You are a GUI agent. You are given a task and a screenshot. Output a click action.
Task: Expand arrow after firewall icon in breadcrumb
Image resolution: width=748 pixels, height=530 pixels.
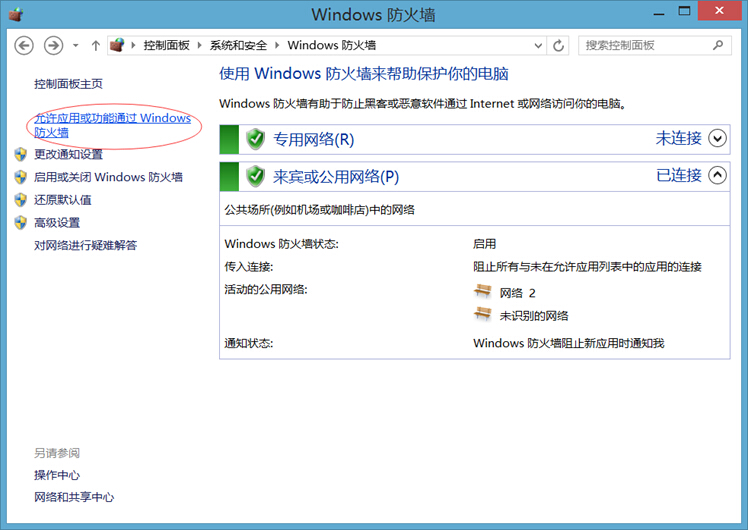(133, 45)
